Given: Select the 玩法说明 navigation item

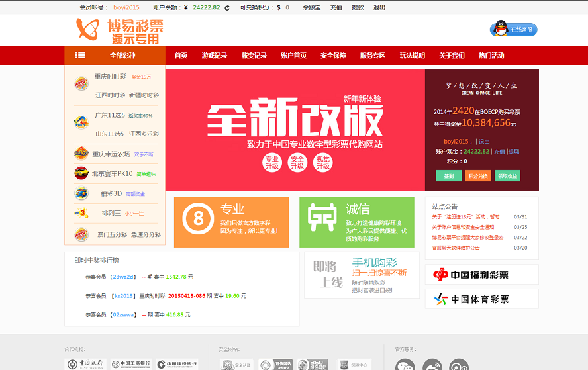Looking at the screenshot, I should pos(412,56).
